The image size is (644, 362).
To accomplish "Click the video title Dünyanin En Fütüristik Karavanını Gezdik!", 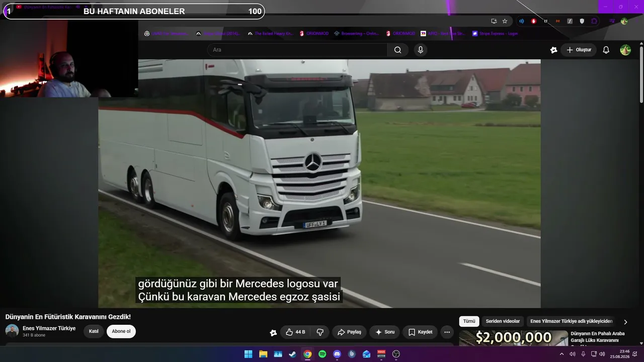I will tap(68, 317).
